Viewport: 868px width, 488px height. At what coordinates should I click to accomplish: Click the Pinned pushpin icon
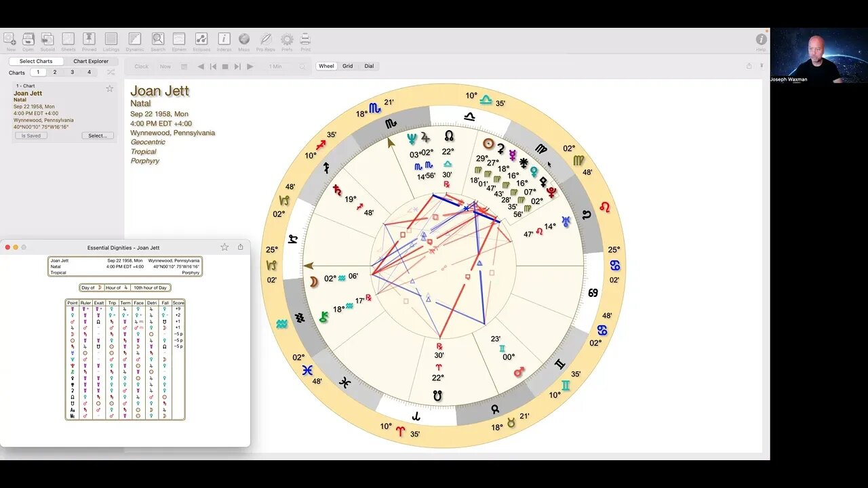[90, 40]
